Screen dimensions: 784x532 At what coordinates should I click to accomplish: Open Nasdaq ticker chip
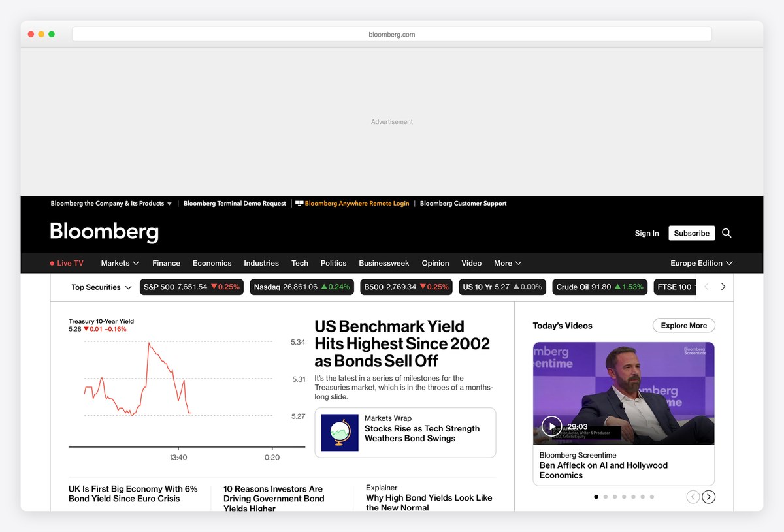[302, 287]
